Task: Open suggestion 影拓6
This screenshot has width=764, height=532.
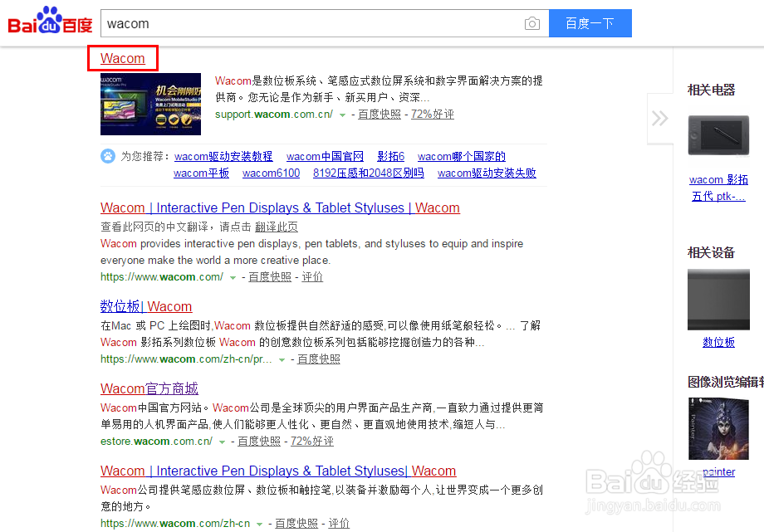Action: pos(391,156)
